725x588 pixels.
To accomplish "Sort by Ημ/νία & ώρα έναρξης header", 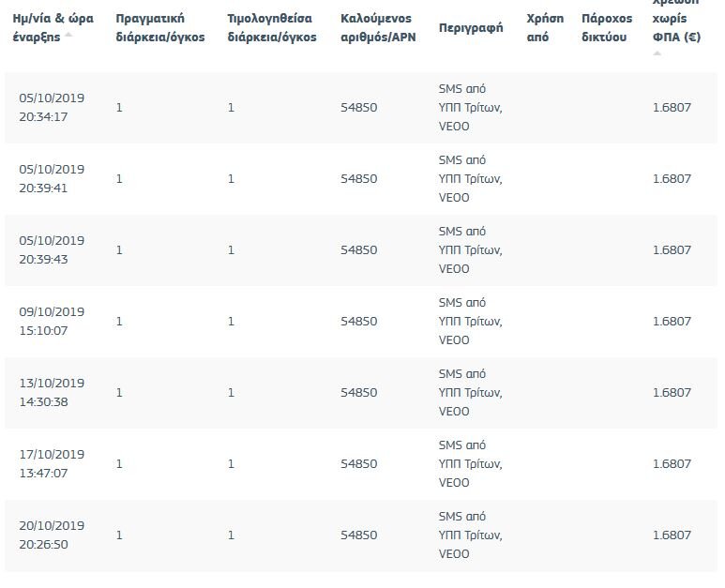I will [53, 28].
